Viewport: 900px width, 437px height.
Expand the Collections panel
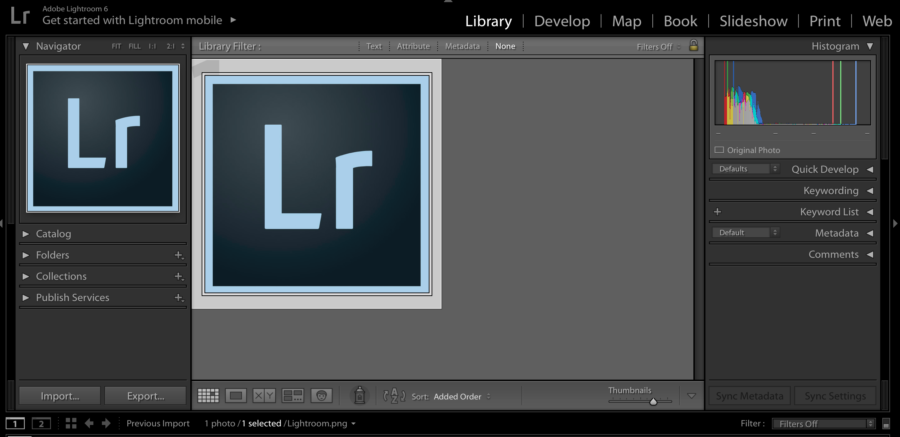(x=26, y=276)
